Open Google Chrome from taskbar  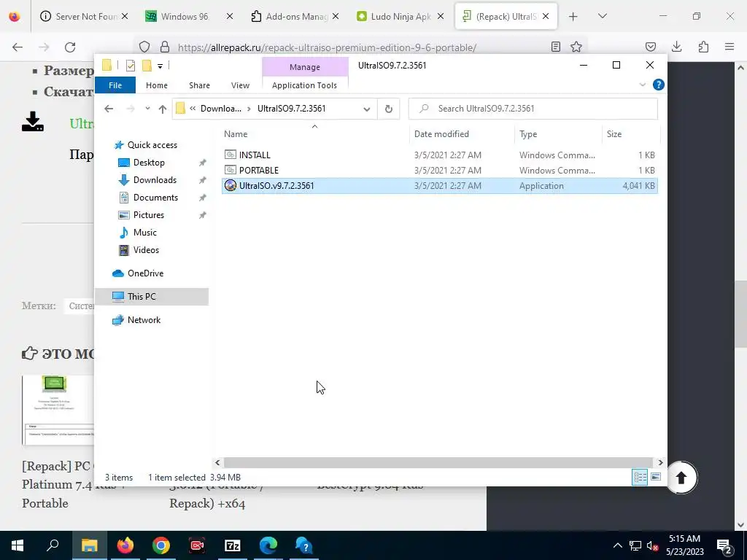(161, 545)
